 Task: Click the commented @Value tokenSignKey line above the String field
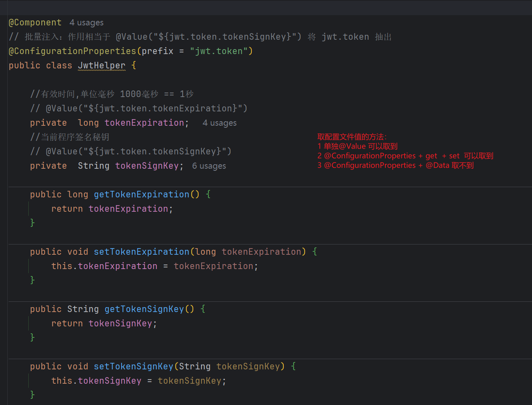131,152
